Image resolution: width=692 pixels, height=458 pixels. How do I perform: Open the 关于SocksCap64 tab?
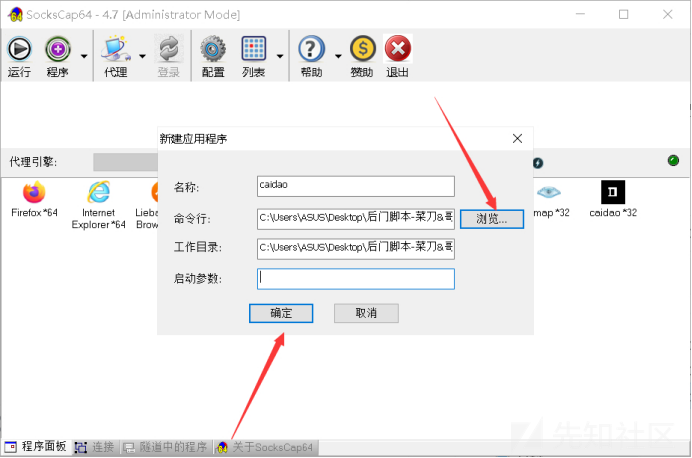[x=265, y=447]
